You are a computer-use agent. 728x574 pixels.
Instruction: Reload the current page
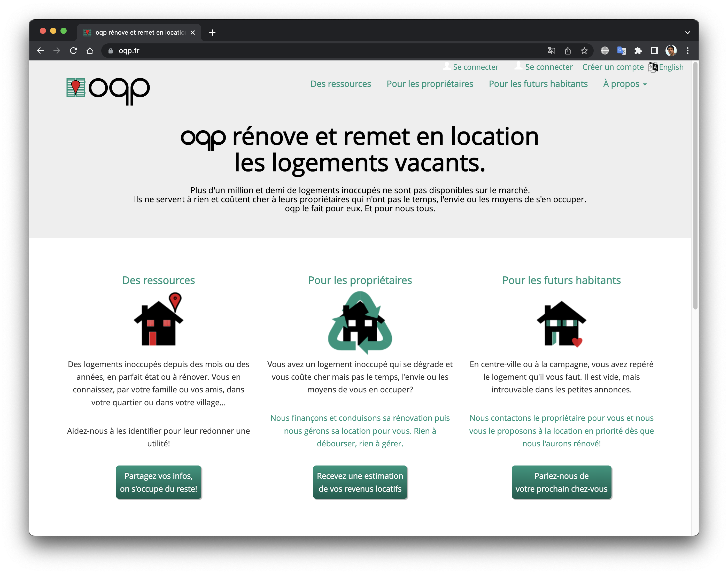(73, 51)
